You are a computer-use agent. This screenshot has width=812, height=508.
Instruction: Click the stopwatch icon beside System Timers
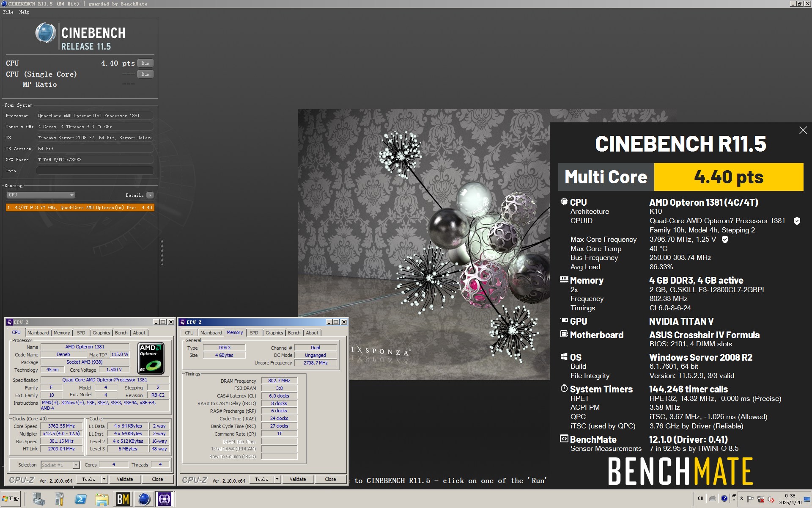pos(564,388)
